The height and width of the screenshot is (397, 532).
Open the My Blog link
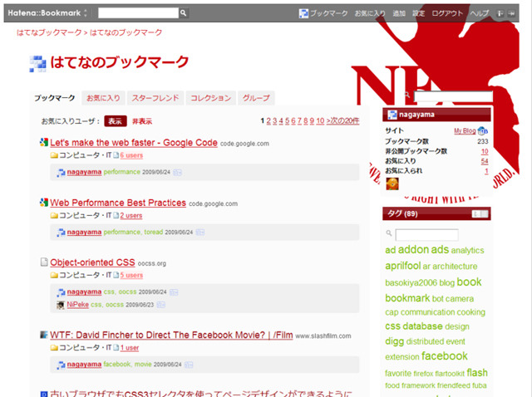point(465,131)
